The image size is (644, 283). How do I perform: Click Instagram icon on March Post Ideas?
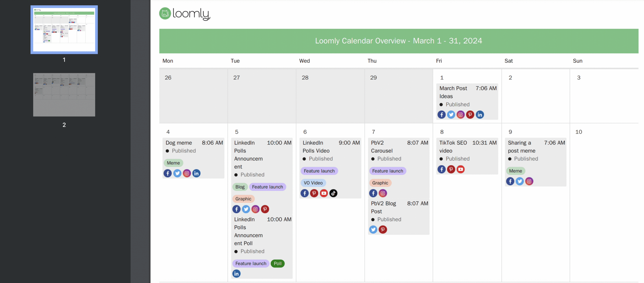coord(460,115)
